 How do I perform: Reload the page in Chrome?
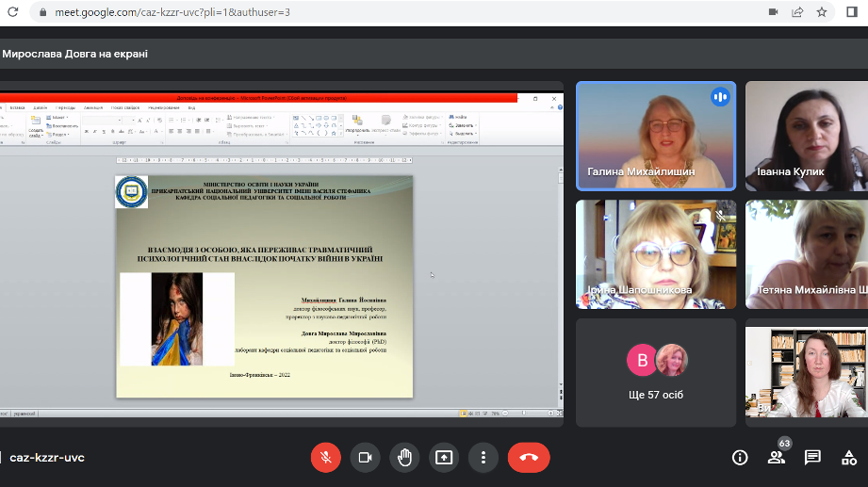(x=12, y=12)
